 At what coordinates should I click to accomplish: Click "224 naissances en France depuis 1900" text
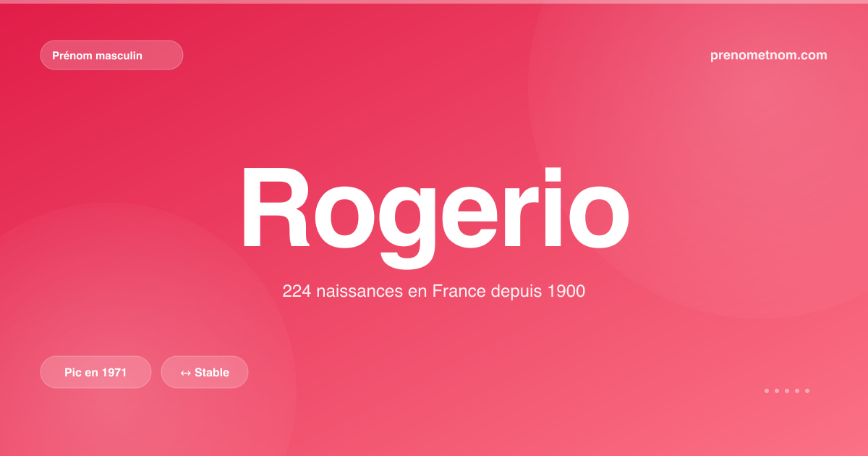(434, 292)
